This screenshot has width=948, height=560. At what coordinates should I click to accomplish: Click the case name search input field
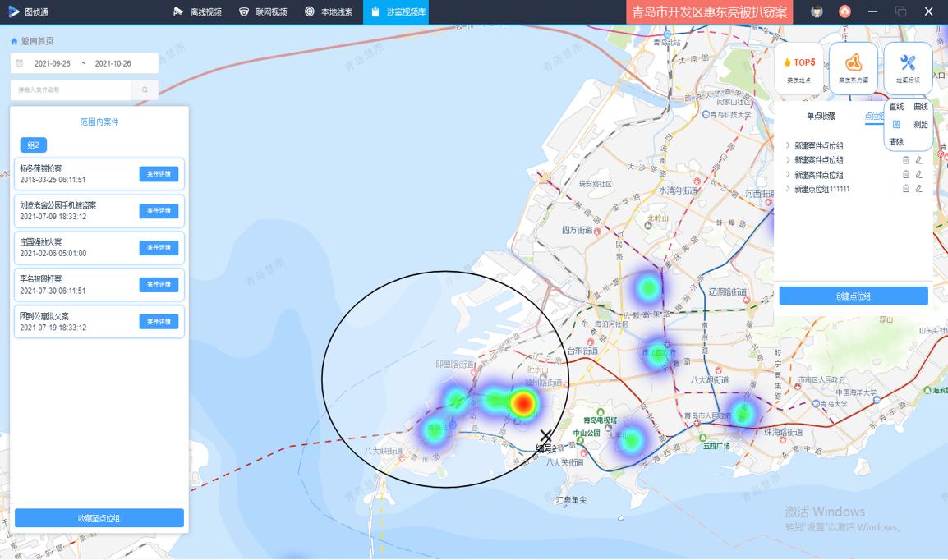coord(71,90)
